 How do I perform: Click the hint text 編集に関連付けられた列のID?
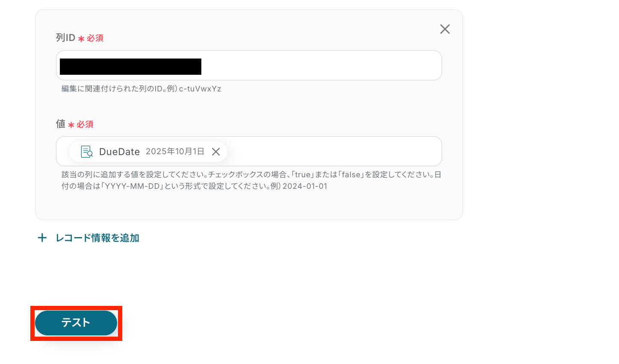[x=141, y=89]
